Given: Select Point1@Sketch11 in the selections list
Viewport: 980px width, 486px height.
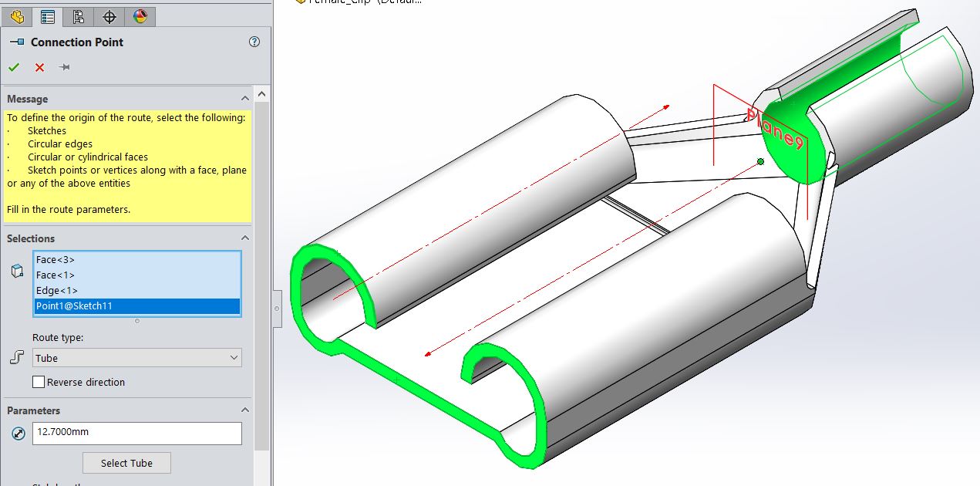Looking at the screenshot, I should click(136, 306).
